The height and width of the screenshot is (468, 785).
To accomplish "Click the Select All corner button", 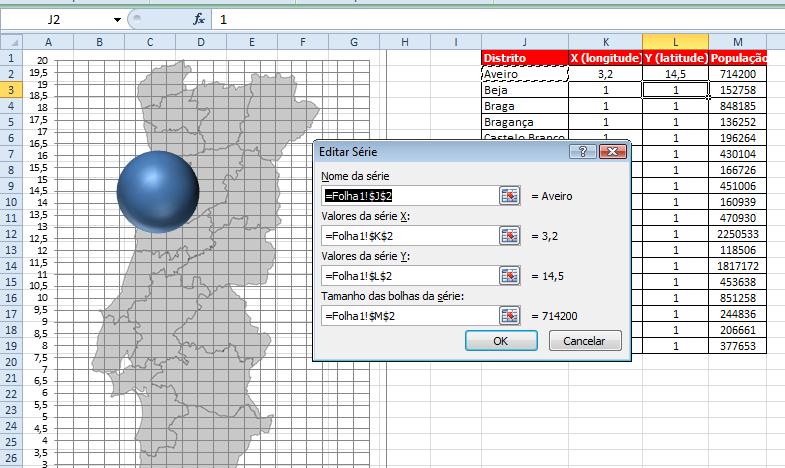I will coord(11,42).
